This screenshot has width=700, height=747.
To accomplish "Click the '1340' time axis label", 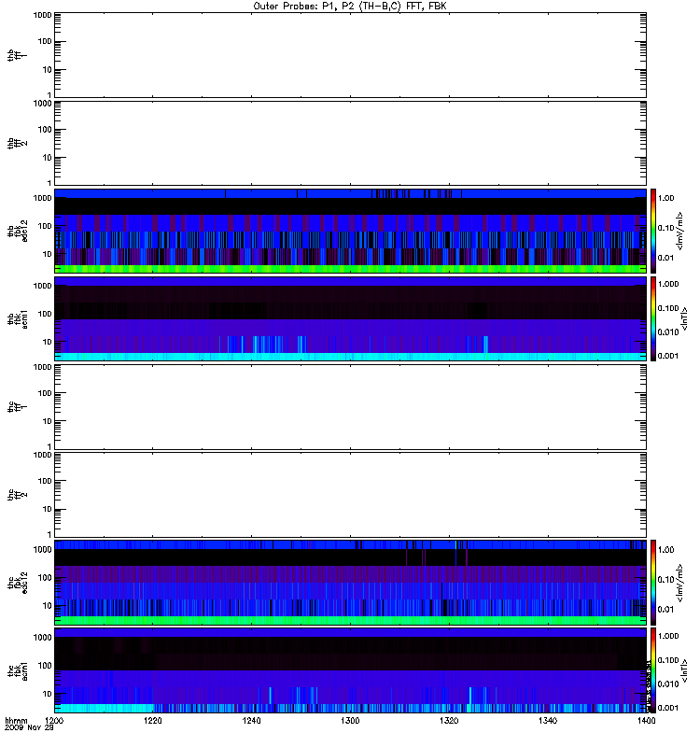I will [x=548, y=721].
